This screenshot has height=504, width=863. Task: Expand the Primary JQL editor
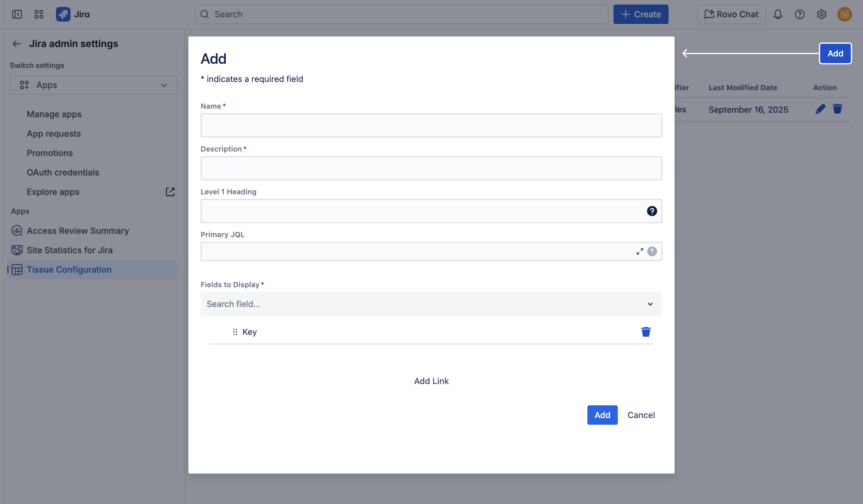pyautogui.click(x=639, y=251)
